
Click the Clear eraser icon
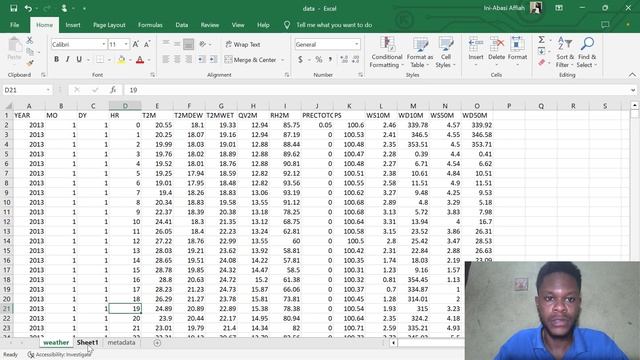pos(541,62)
